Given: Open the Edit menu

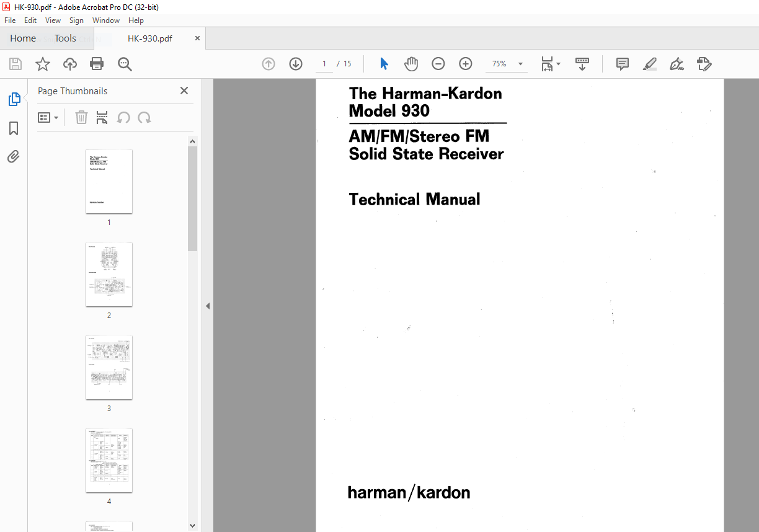Looking at the screenshot, I should [30, 20].
